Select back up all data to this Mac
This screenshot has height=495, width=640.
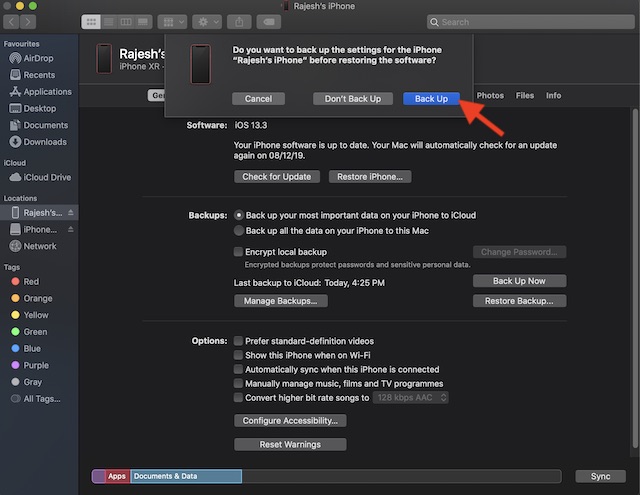[x=239, y=231]
